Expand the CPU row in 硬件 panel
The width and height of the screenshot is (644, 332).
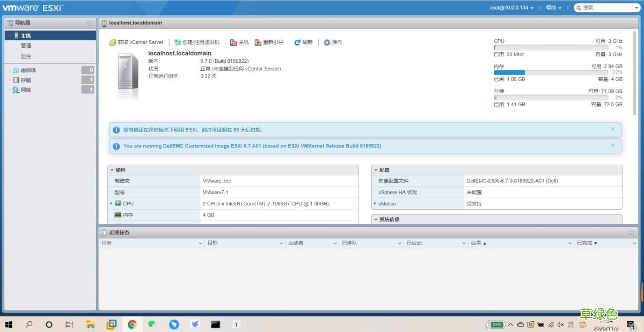click(112, 203)
